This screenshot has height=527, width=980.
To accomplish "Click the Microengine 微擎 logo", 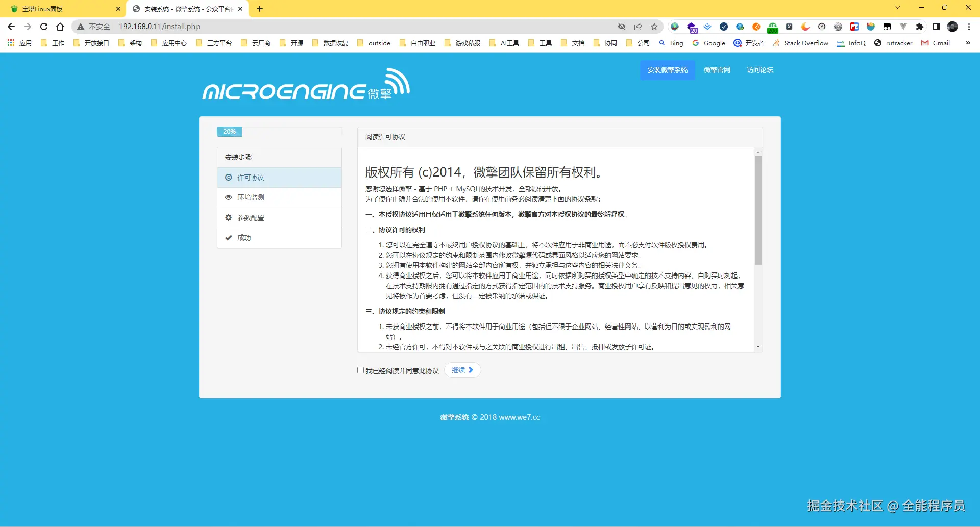I will [306, 84].
